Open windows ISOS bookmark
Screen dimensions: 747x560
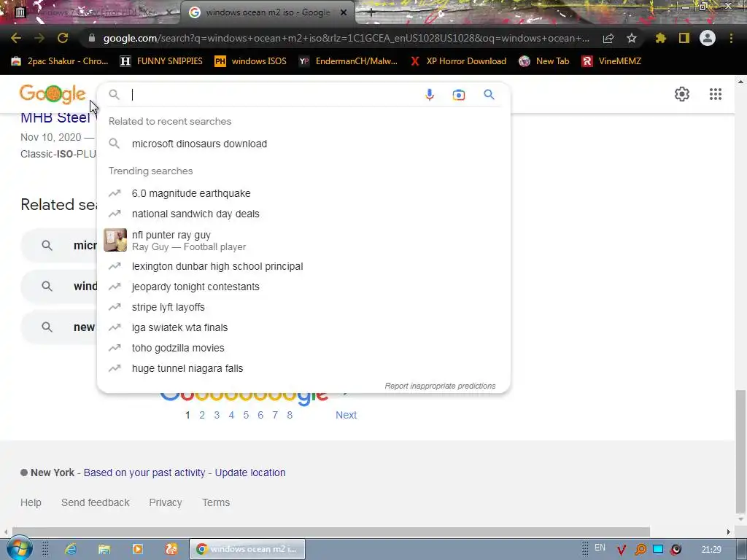(x=251, y=61)
